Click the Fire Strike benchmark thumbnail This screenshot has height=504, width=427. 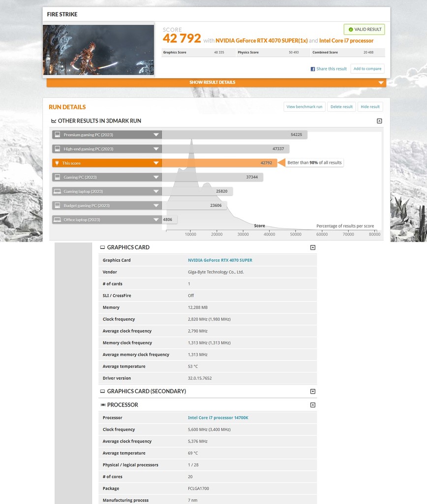(98, 50)
